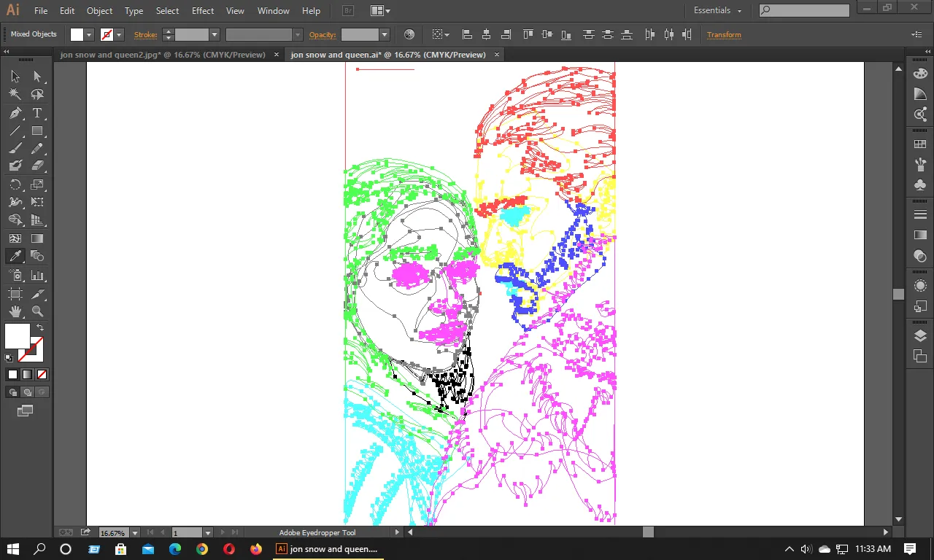Activate the Free Transform tool

tap(37, 202)
